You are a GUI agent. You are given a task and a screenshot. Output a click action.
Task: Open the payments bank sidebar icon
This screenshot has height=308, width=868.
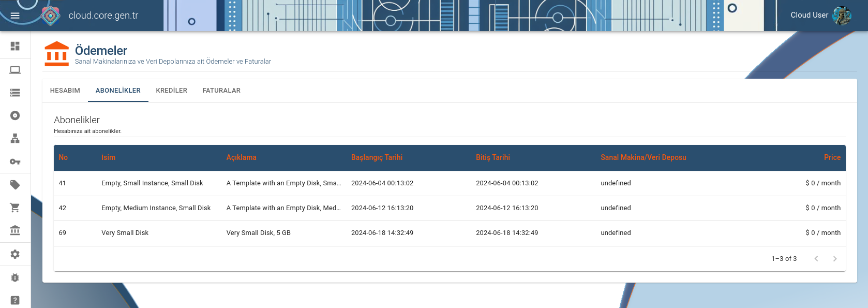(15, 230)
